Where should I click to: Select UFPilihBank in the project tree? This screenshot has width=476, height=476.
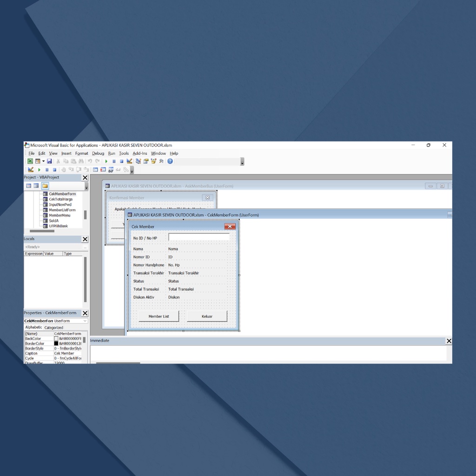[x=58, y=226]
